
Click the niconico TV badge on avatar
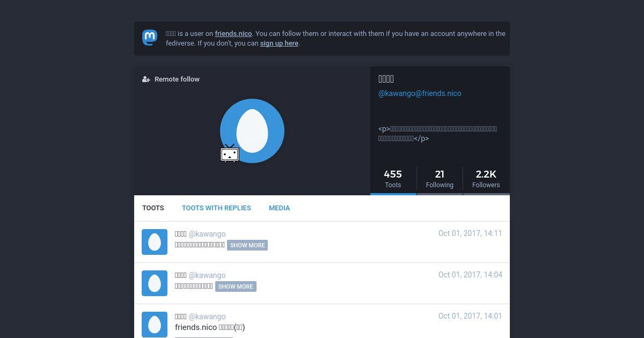pos(230,153)
